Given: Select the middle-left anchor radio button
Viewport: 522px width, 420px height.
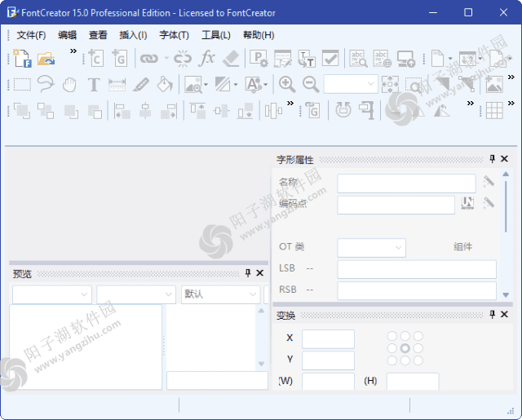Looking at the screenshot, I should pyautogui.click(x=392, y=348).
